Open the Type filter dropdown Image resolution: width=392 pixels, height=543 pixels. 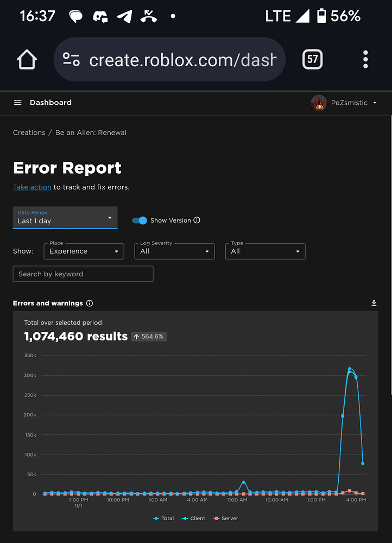point(265,251)
